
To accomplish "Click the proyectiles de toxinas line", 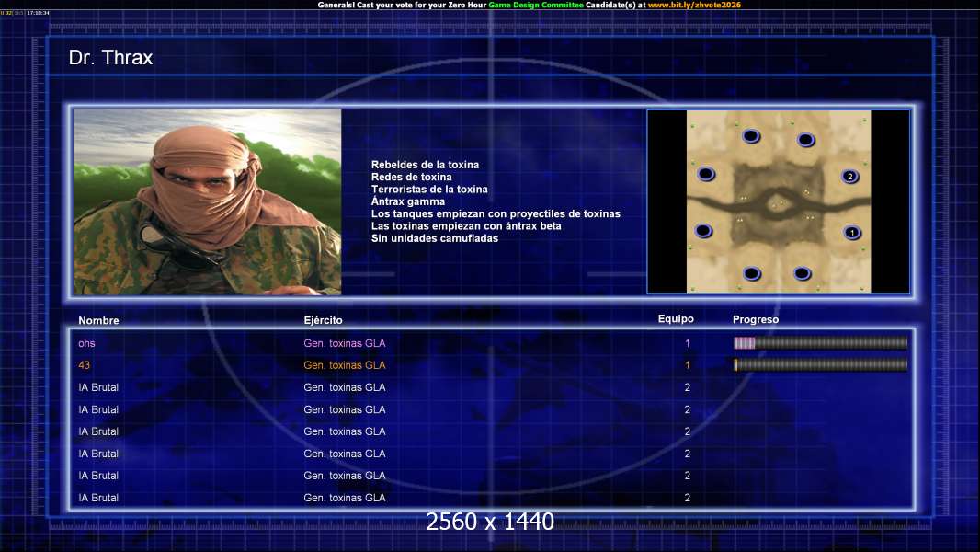I will (496, 213).
